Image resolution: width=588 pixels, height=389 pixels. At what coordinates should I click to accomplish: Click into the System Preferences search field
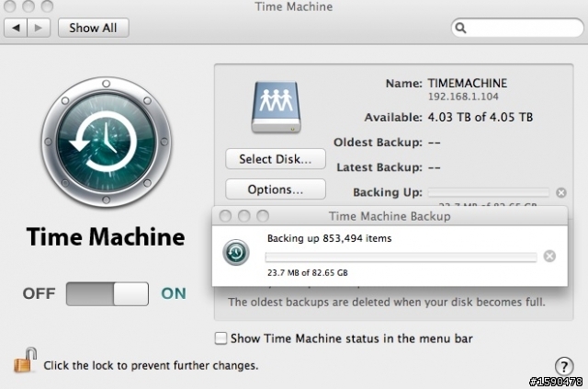coord(517,28)
